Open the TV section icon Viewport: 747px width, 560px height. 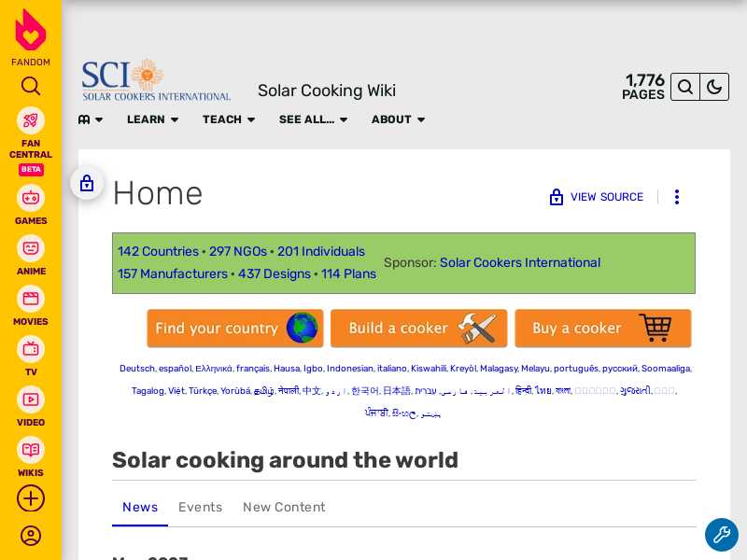[x=31, y=349]
